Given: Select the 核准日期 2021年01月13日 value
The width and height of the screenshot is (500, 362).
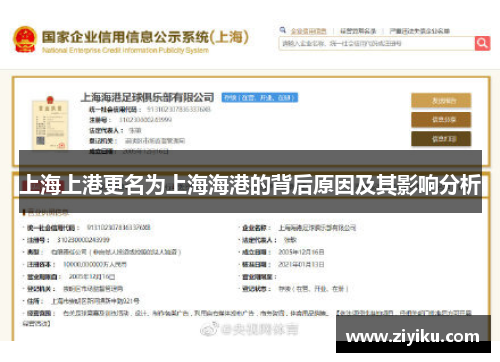Looking at the screenshot, I should pyautogui.click(x=301, y=264).
